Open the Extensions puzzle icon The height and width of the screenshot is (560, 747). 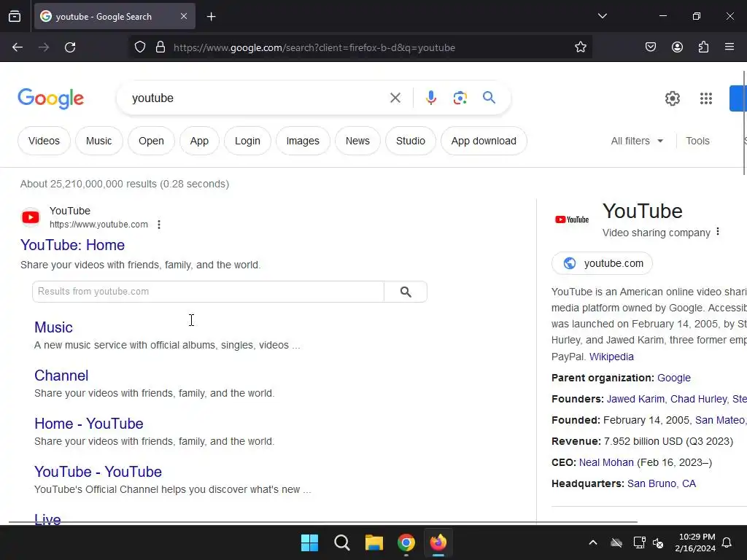(703, 47)
